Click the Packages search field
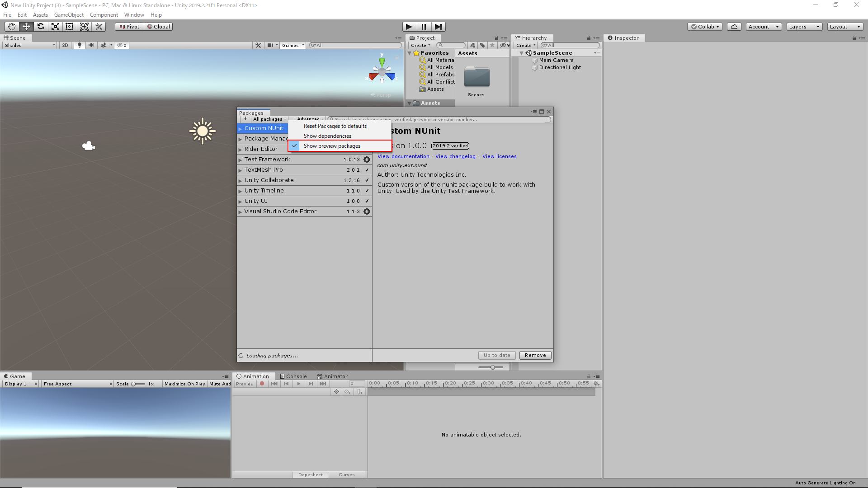The image size is (868, 488). tap(439, 119)
